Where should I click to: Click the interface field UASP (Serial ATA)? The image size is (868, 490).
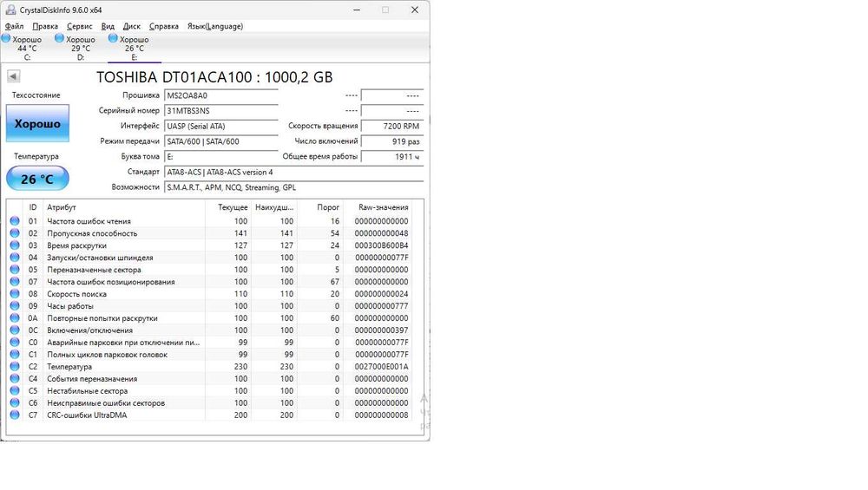220,126
